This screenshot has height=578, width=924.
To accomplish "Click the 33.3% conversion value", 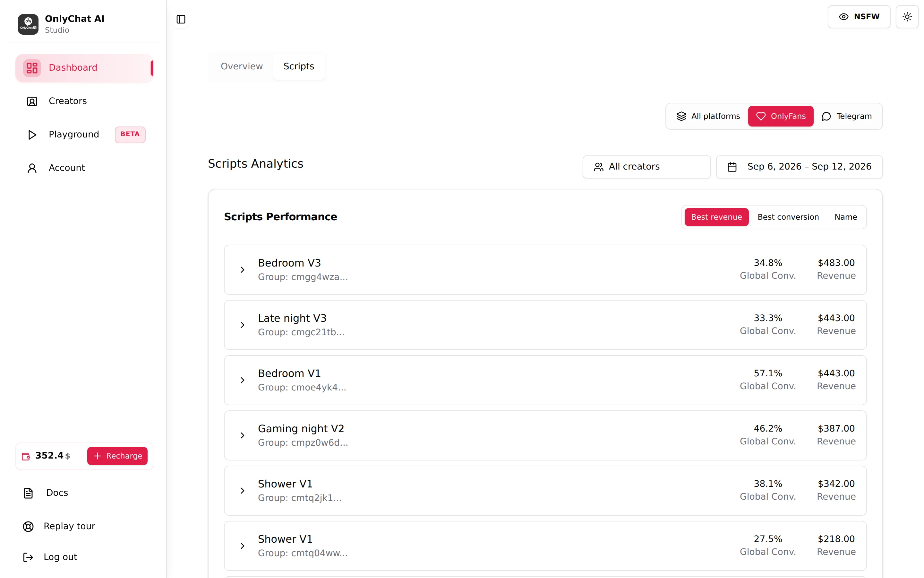I will [767, 318].
